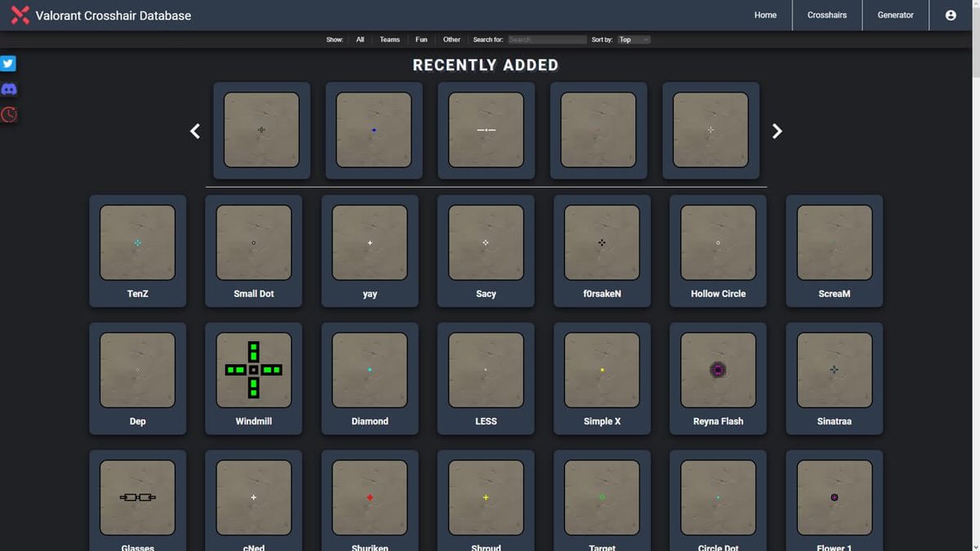
Task: Select the TenZ crosshair card
Action: click(137, 251)
